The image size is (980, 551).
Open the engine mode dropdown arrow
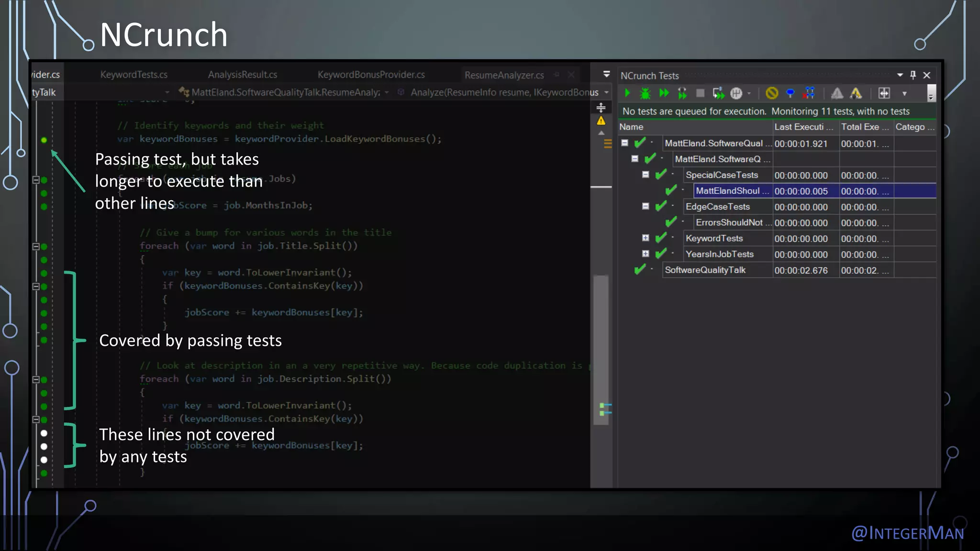click(x=749, y=93)
